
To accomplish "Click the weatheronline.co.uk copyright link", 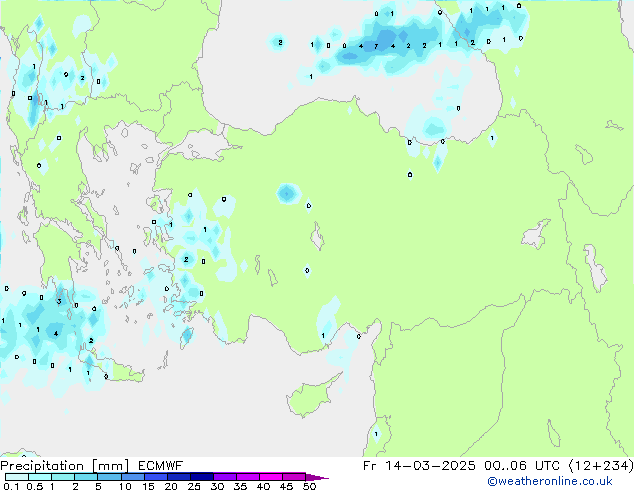I will (550, 481).
